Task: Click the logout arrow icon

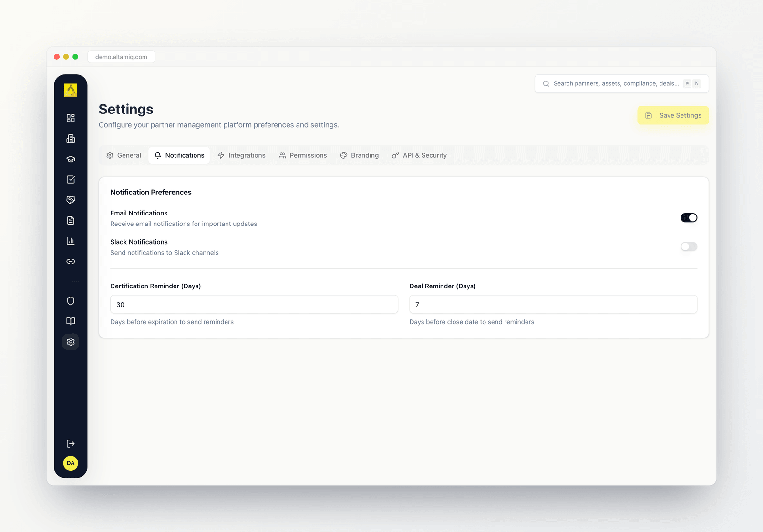Action: [71, 444]
